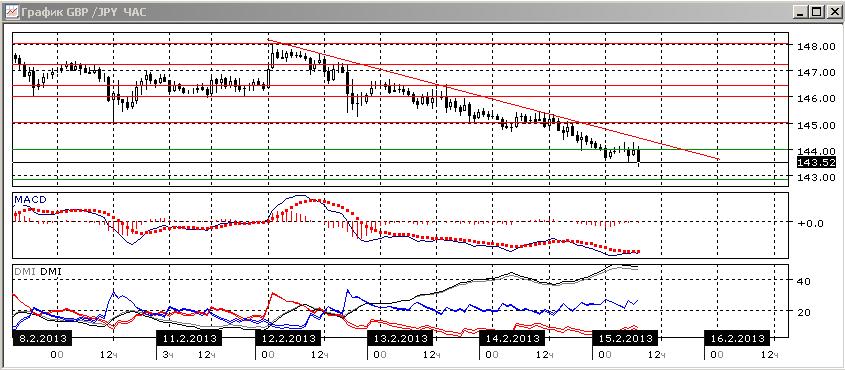The image size is (845, 370).
Task: Click the black horizontal current price line
Action: [x=400, y=163]
